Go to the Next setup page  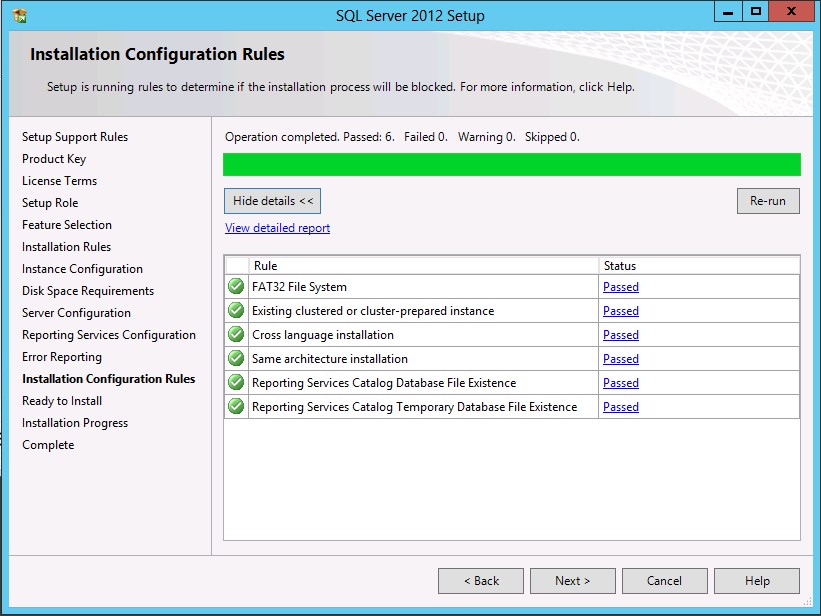[x=573, y=581]
